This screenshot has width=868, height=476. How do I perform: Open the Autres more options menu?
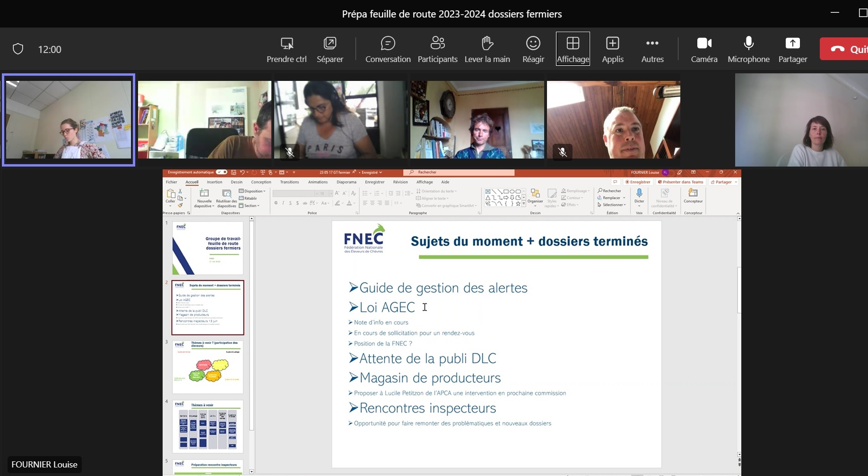point(652,49)
